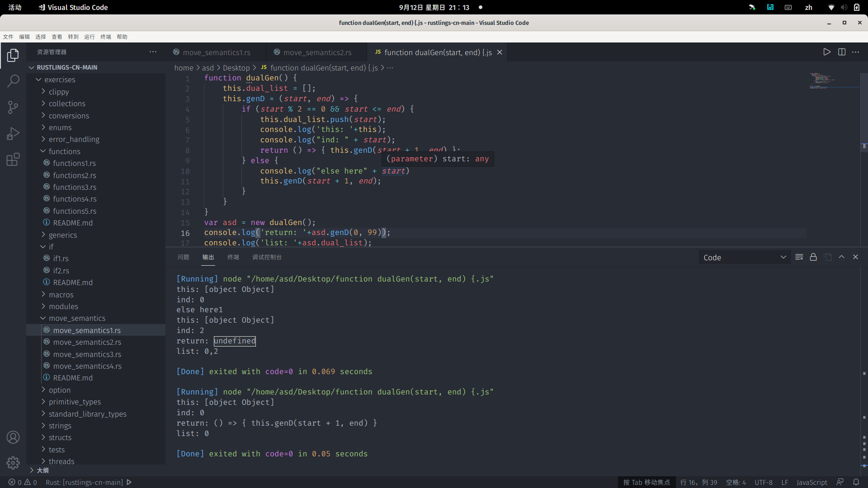Viewport: 868px width, 488px height.
Task: Click the feedback icon in status bar
Action: click(840, 482)
